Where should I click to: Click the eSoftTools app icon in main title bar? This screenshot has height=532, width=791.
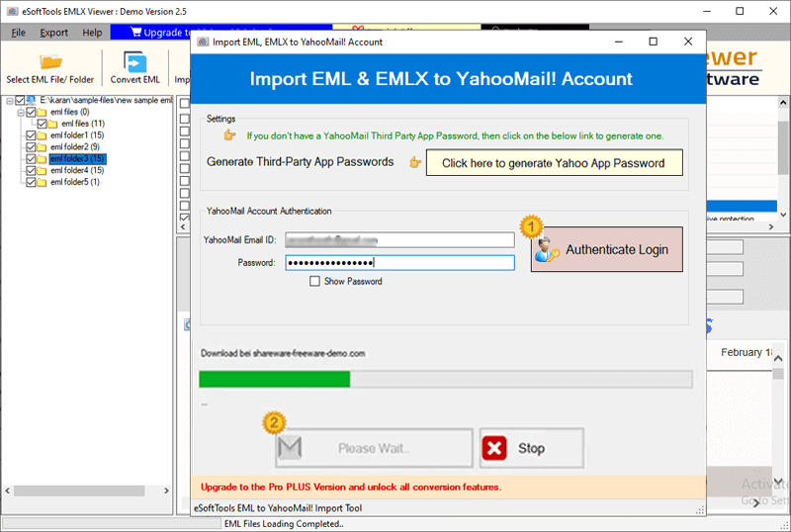pyautogui.click(x=13, y=11)
